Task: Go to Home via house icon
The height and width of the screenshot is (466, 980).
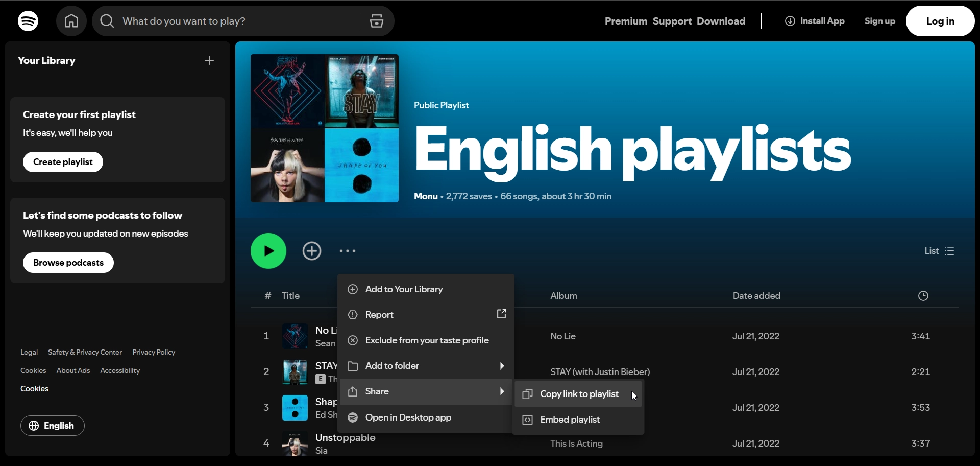Action: (x=71, y=21)
